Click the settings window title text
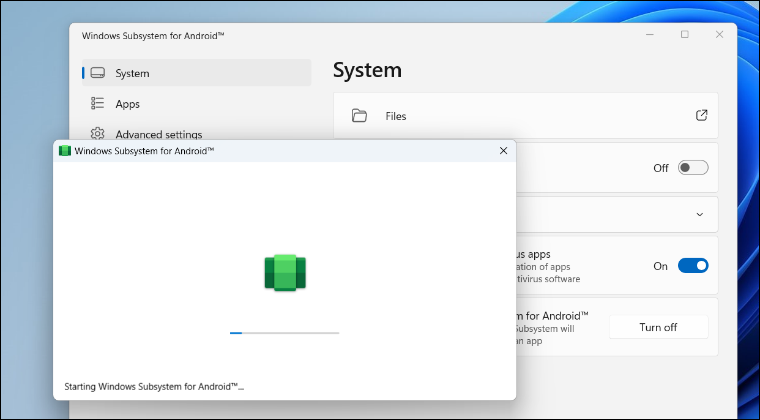Screen dimensions: 760x420 [x=153, y=36]
